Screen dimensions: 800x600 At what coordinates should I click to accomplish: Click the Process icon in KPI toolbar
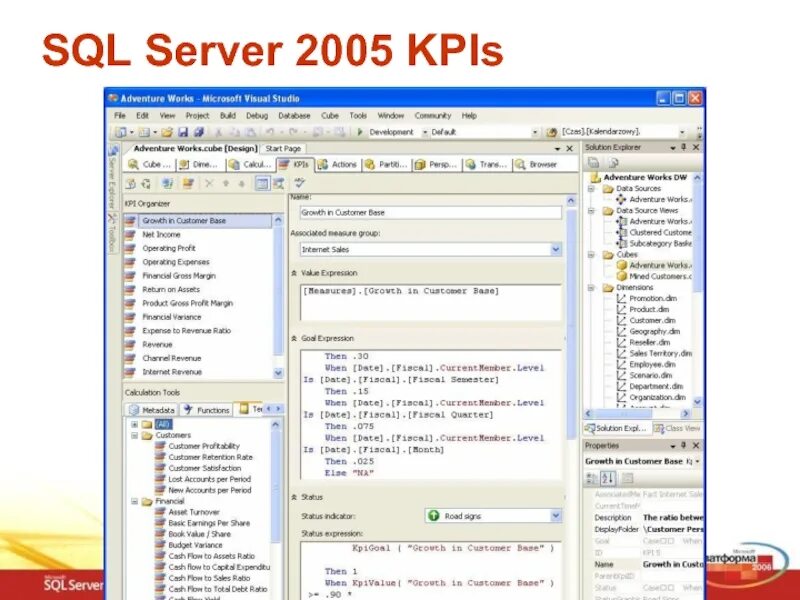click(x=131, y=183)
